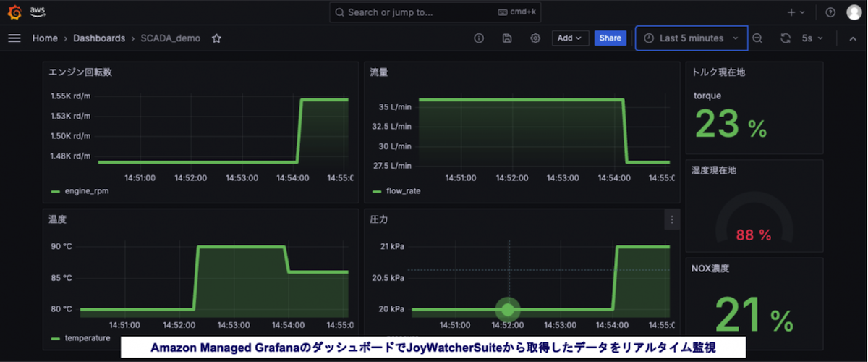Save the dashboard with disk icon
Viewport: 868px width, 362px height.
pos(507,38)
